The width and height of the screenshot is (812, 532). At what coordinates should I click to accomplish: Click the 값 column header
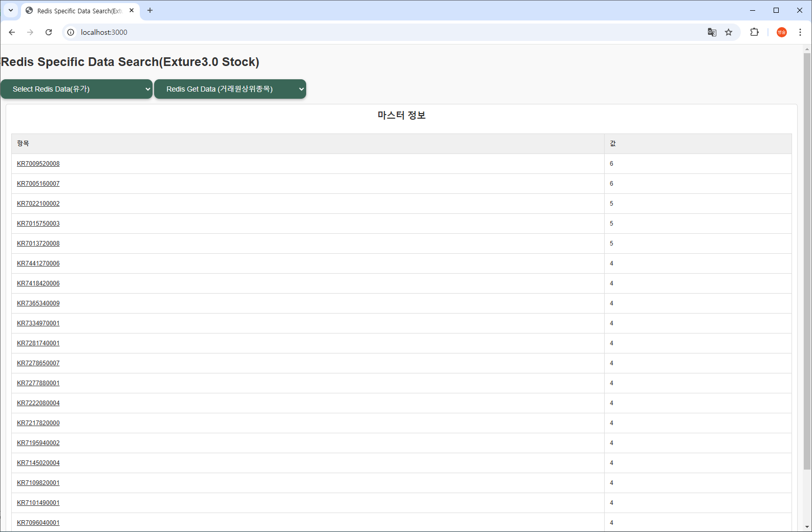point(698,144)
